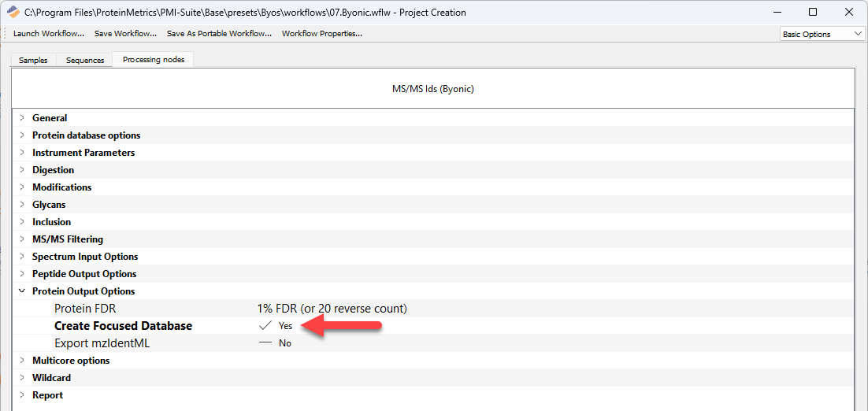Expand the Inclusion section chevron
Image resolution: width=868 pixels, height=411 pixels.
click(21, 222)
